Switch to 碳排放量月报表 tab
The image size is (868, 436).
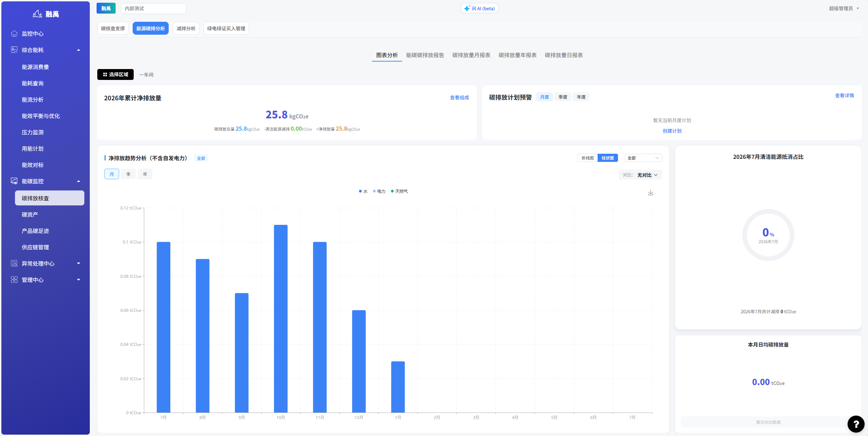click(471, 55)
